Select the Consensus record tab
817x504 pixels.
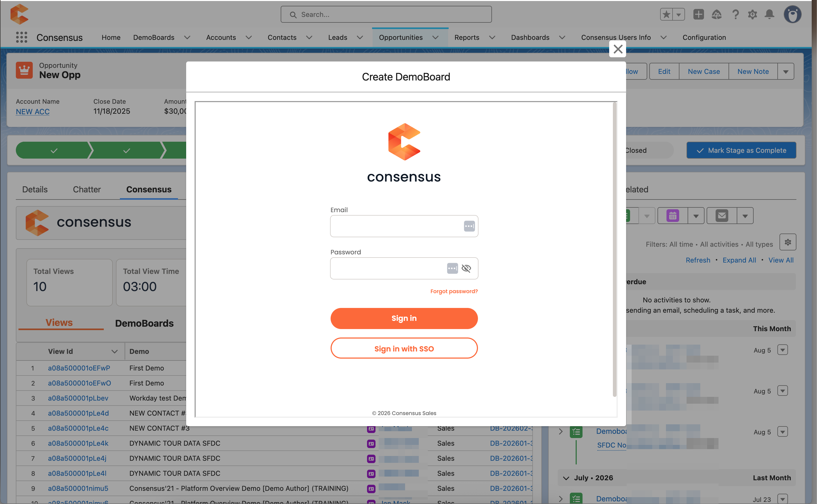(x=149, y=189)
